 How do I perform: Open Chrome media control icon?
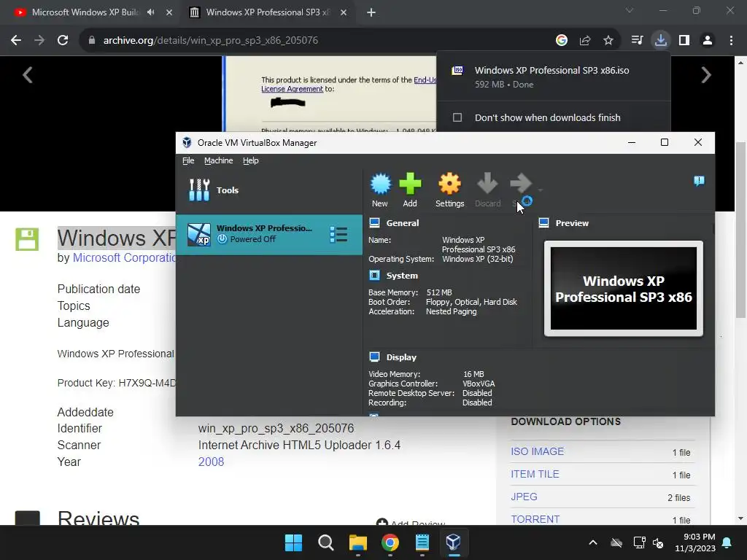pos(637,40)
